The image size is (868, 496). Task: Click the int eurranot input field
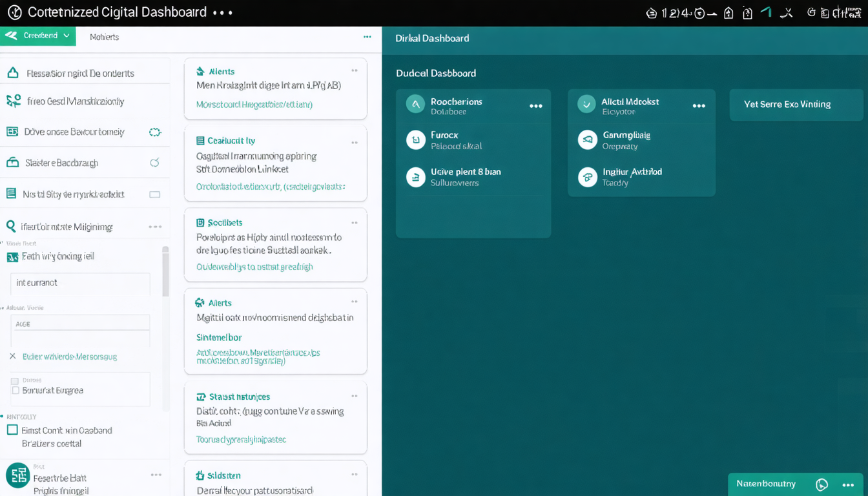80,283
